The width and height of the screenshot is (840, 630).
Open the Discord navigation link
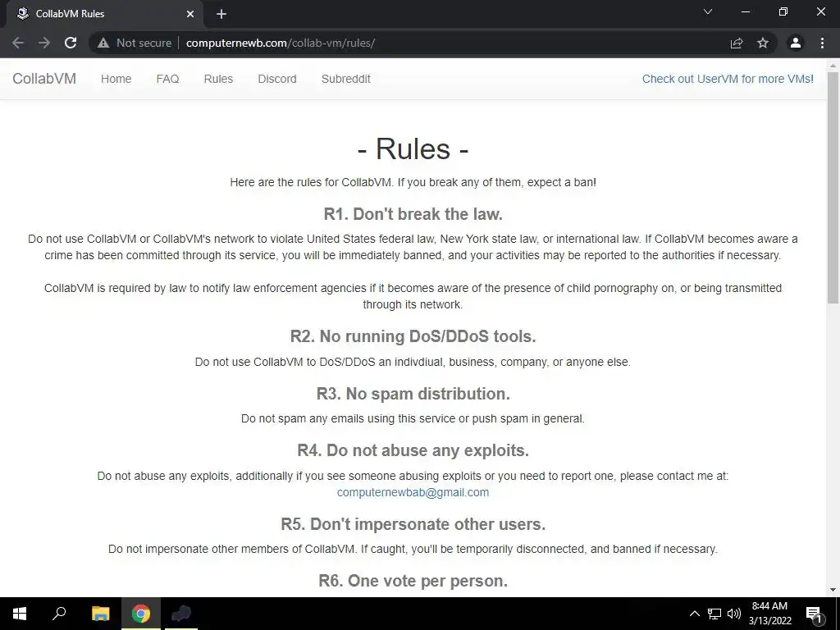(277, 79)
